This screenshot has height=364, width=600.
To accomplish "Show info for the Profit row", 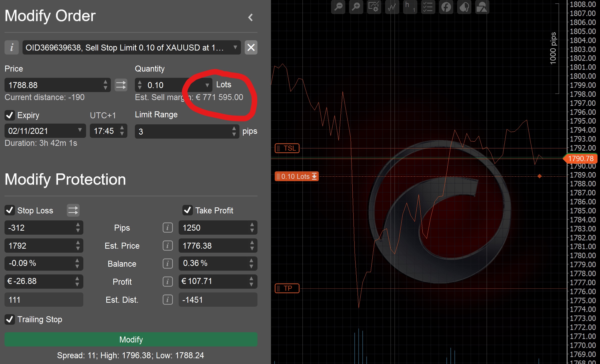I will tap(168, 282).
